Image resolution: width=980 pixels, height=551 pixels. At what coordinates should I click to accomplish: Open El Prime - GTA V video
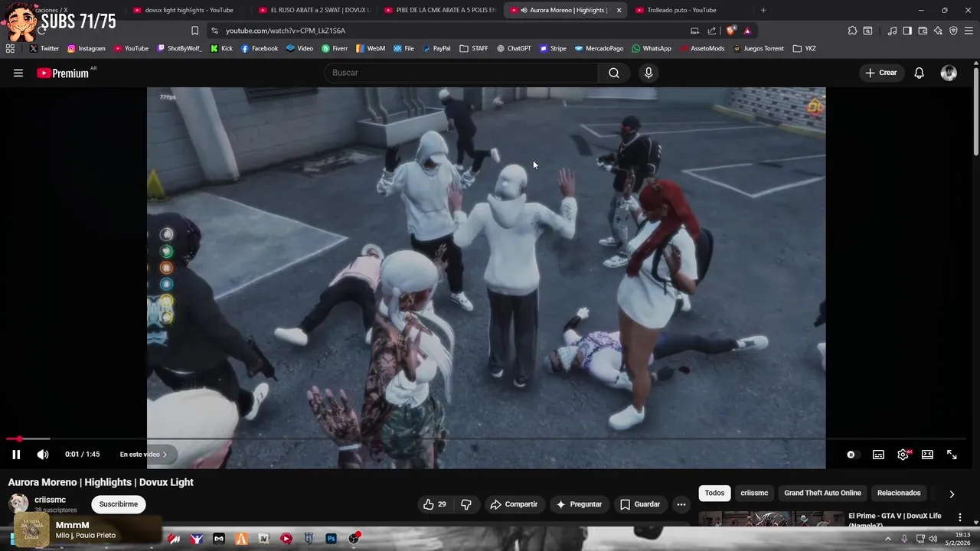[894, 519]
